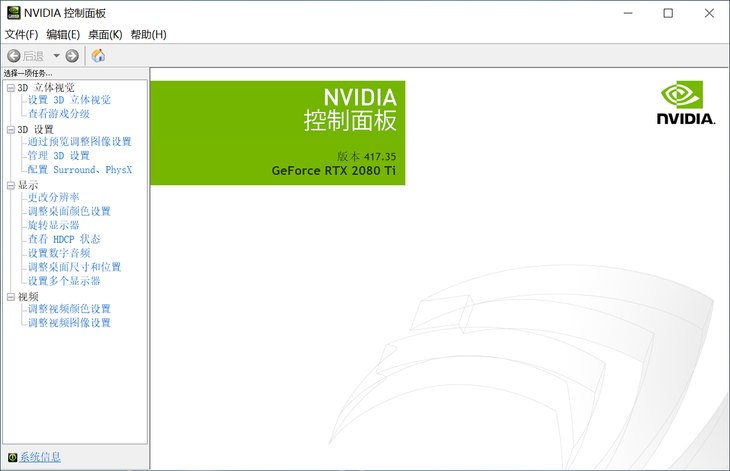730x471 pixels.
Task: Open the 帮助(H) menu
Action: pos(149,34)
